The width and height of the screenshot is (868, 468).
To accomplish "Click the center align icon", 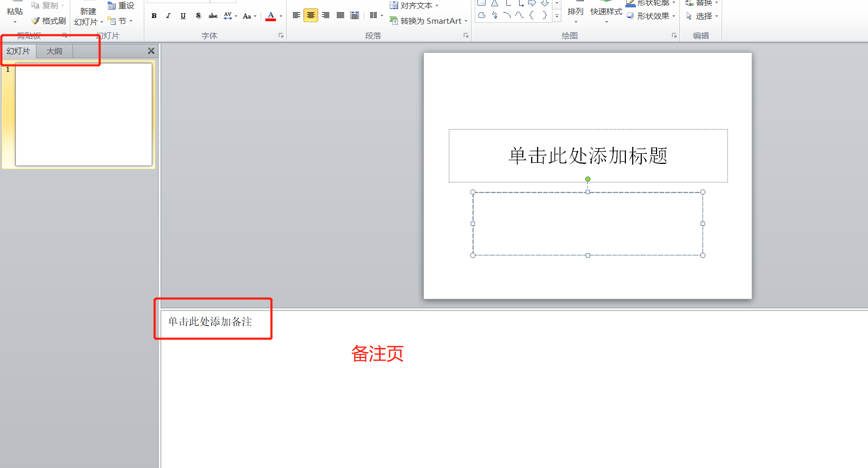I will pyautogui.click(x=311, y=15).
